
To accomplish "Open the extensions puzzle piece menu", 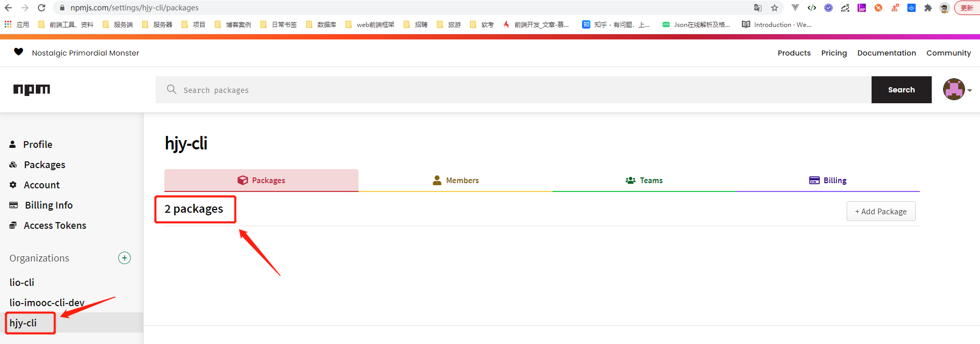I will [928, 8].
